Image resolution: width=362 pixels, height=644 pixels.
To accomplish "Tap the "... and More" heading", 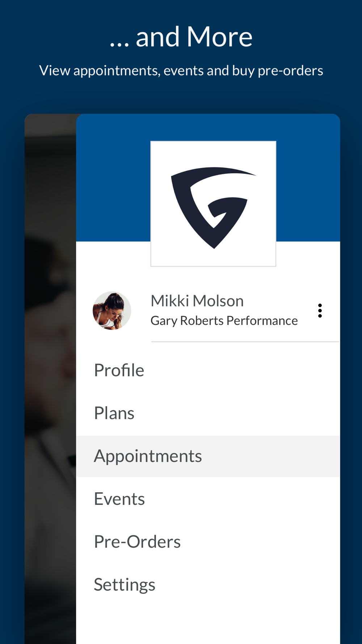I will coord(181,37).
